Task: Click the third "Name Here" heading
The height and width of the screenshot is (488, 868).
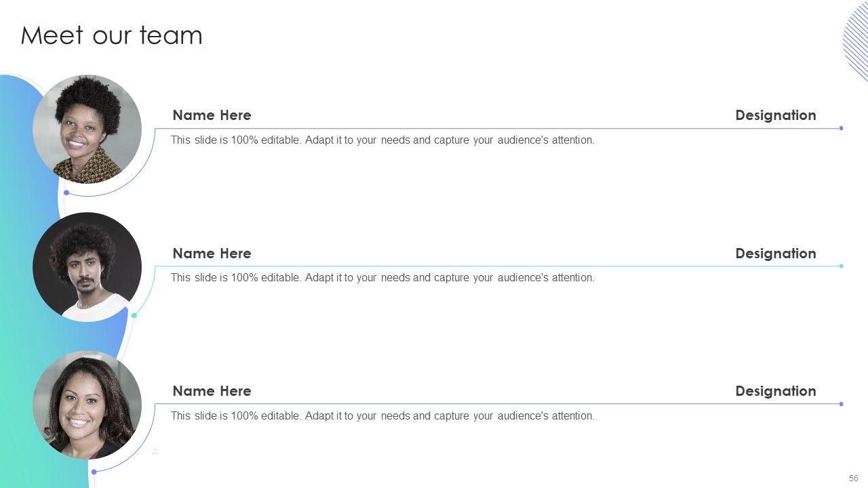Action: [x=212, y=391]
